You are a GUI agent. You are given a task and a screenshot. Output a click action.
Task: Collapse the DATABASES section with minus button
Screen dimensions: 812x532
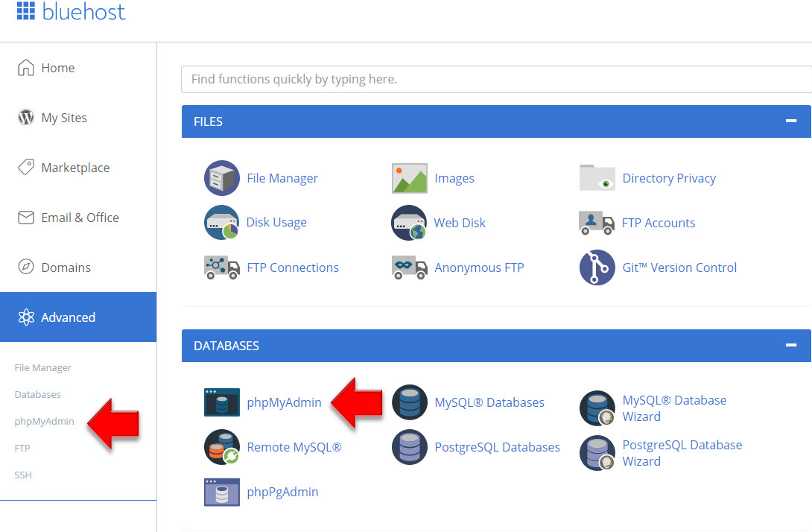[790, 346]
